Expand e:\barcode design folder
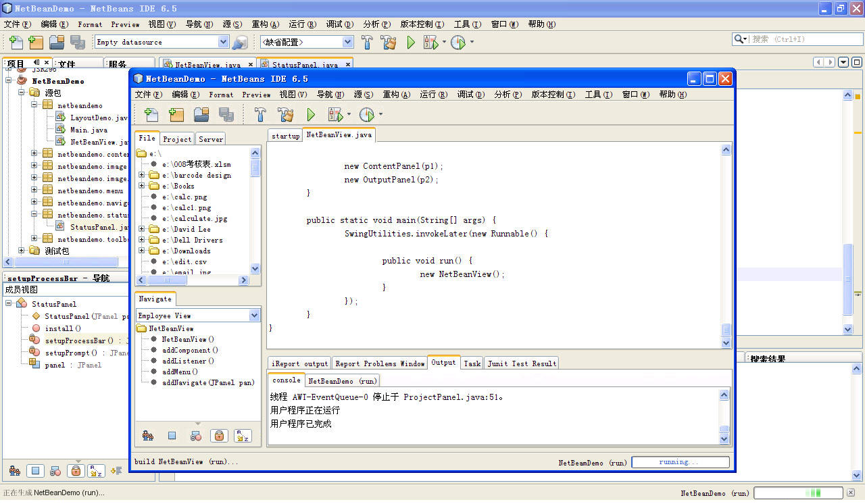Screen dimensions: 865x504 pyautogui.click(x=142, y=175)
